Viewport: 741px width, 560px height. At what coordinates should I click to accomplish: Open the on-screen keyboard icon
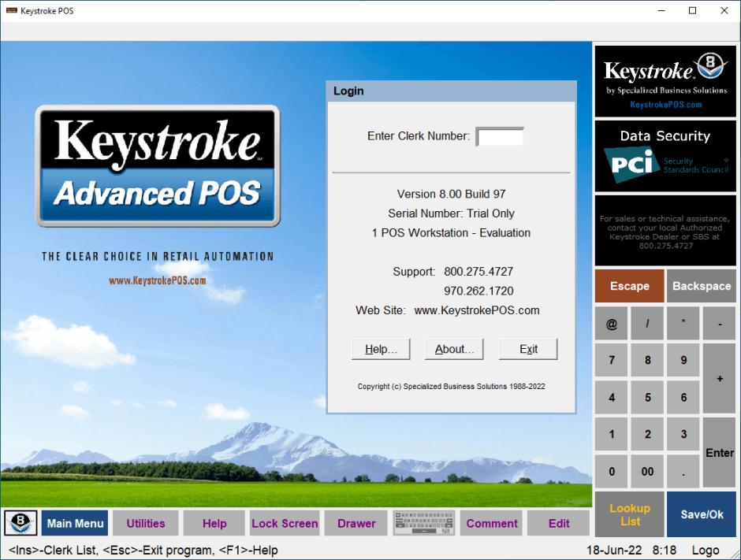[x=424, y=523]
